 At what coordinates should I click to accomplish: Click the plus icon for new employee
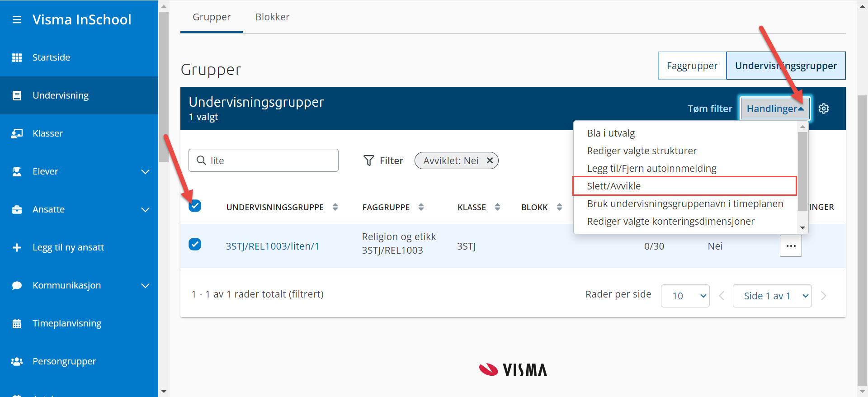pos(17,247)
